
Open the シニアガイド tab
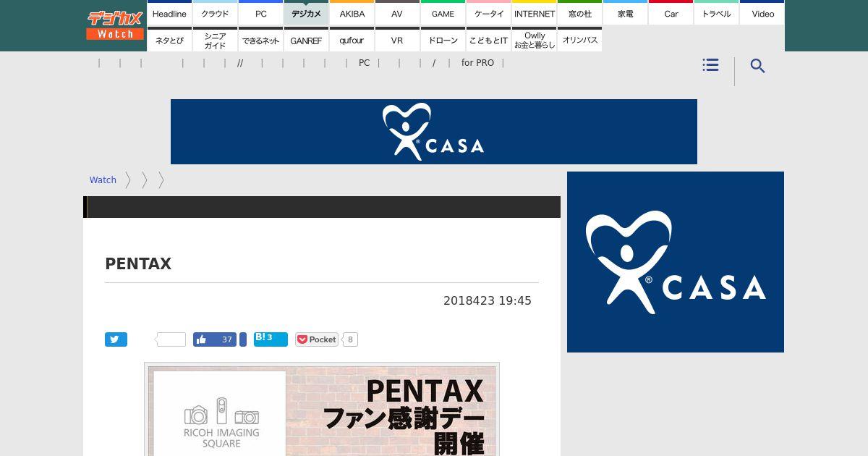215,40
